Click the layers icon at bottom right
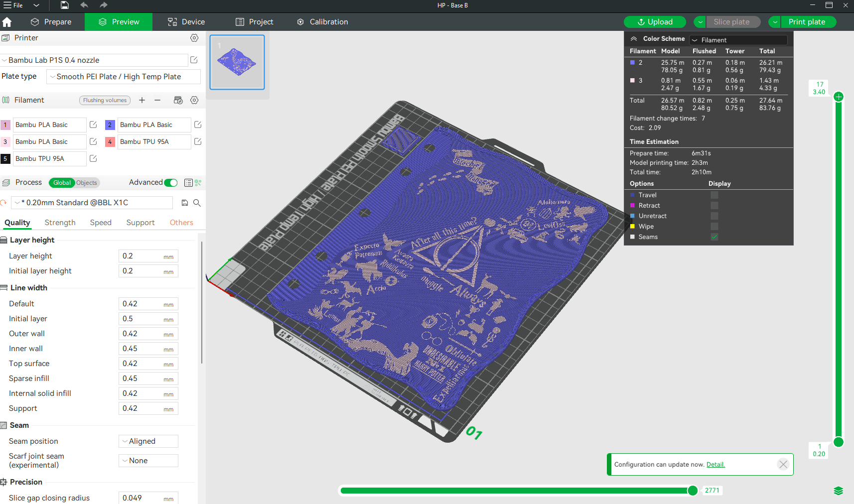Viewport: 854px width, 504px height. pyautogui.click(x=839, y=491)
